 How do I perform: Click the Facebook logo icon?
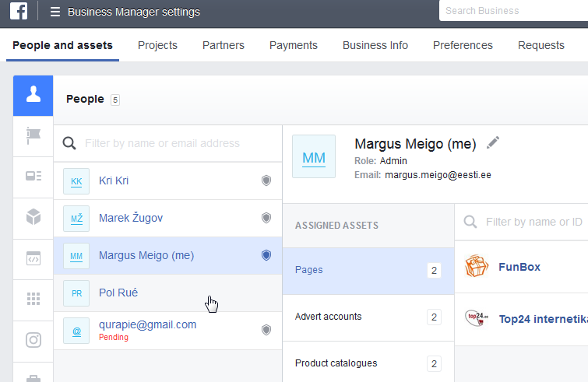click(19, 12)
